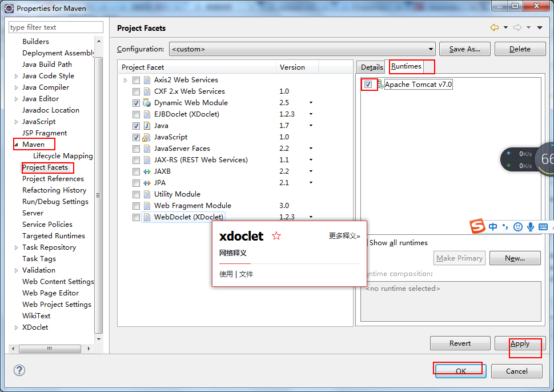Select Deployment Assembly in the tree

58,53
